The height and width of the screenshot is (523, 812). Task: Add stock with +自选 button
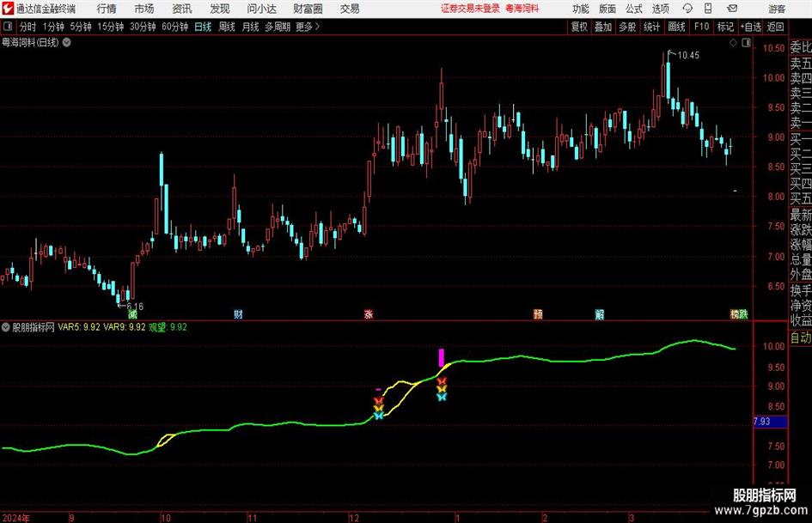(751, 27)
